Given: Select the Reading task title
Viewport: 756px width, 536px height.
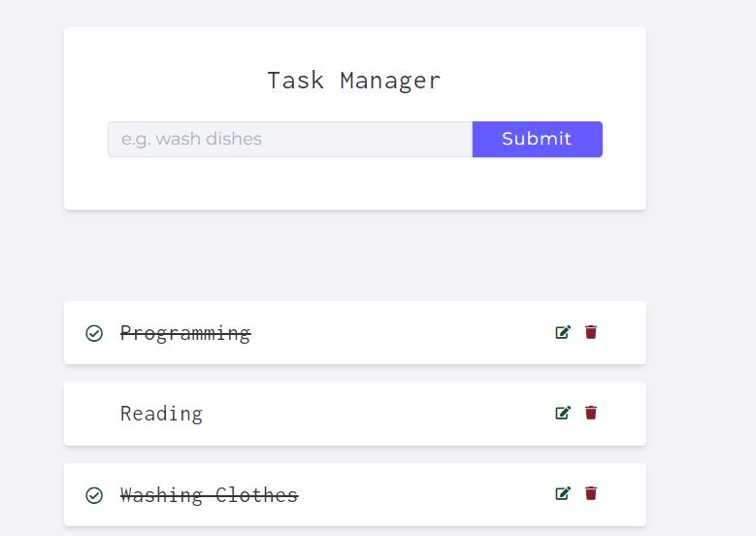Looking at the screenshot, I should 161,414.
